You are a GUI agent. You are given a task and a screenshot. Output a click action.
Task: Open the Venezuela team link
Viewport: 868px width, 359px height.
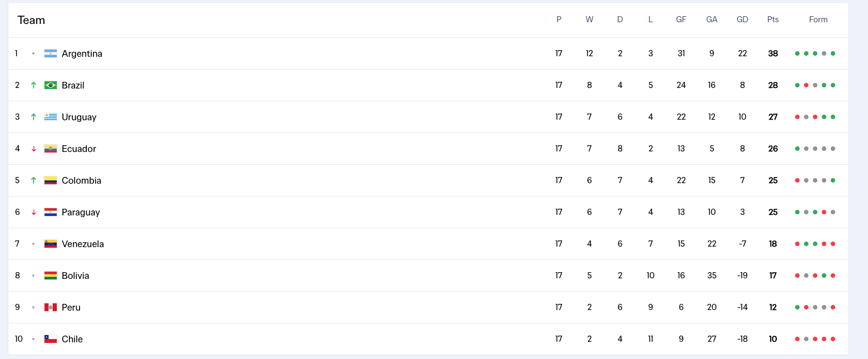click(x=83, y=244)
